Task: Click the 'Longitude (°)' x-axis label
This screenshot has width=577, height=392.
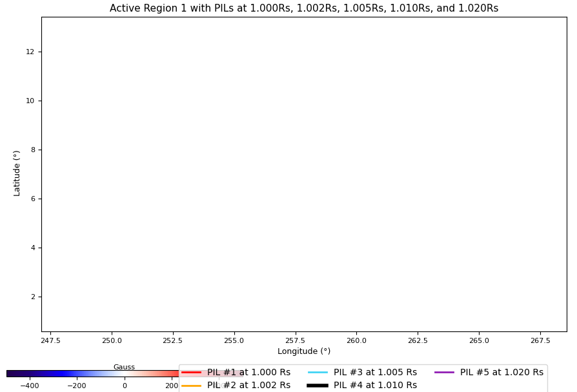Action: point(304,351)
